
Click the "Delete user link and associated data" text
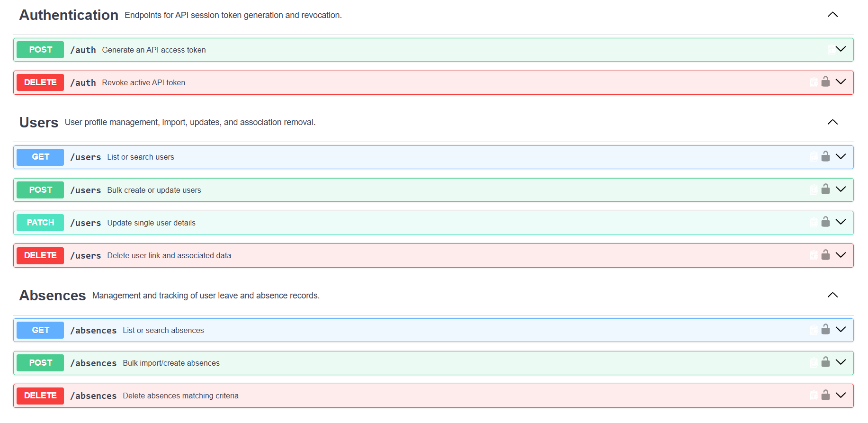(169, 255)
